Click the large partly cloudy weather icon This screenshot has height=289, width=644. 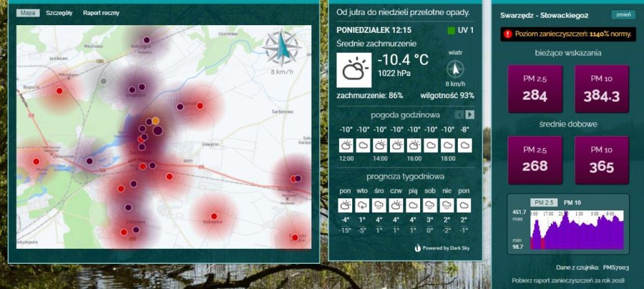(x=354, y=70)
